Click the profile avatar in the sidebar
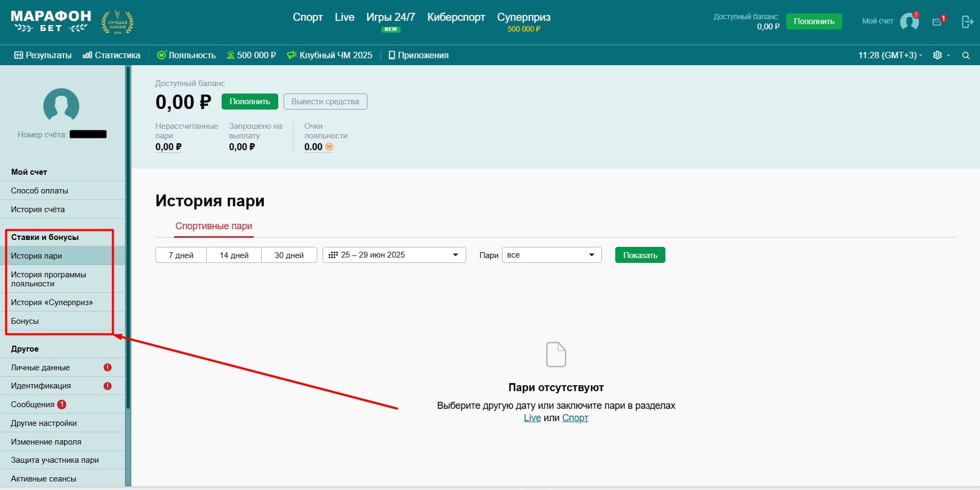Viewport: 980px width, 490px height. tap(61, 105)
